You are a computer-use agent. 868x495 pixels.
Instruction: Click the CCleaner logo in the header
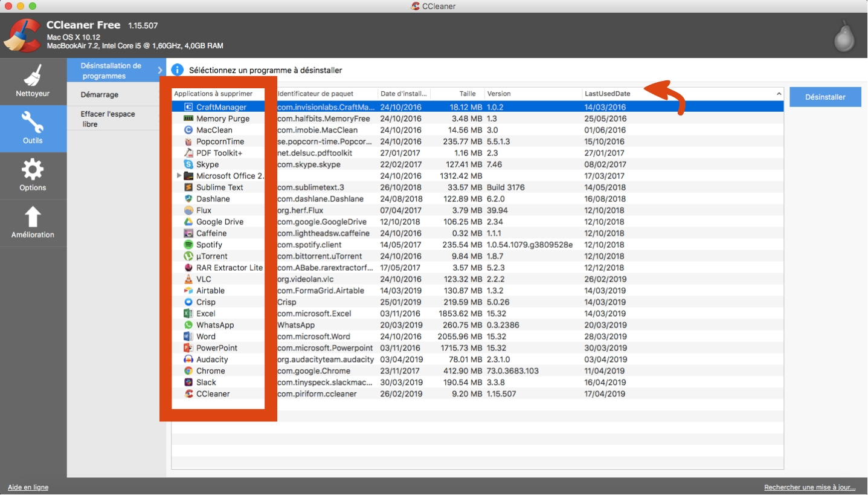22,36
